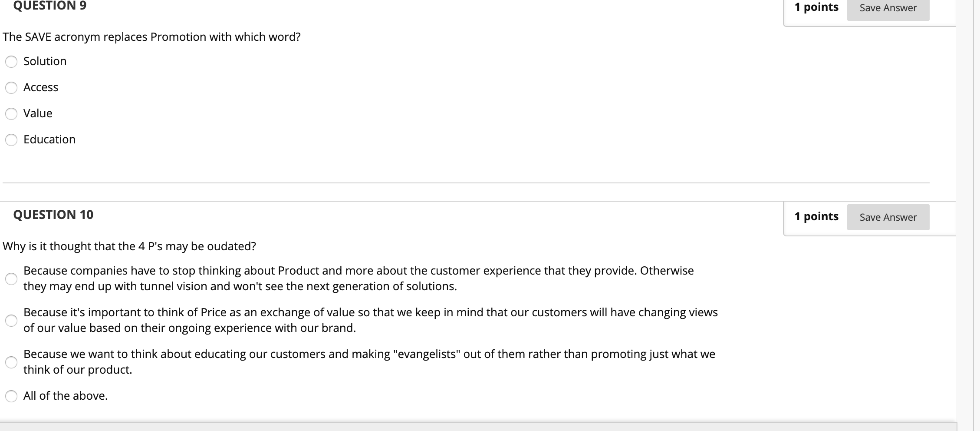Viewport: 980px width, 431px height.
Task: Pick radio button for the evangelists answer
Action: (11, 362)
